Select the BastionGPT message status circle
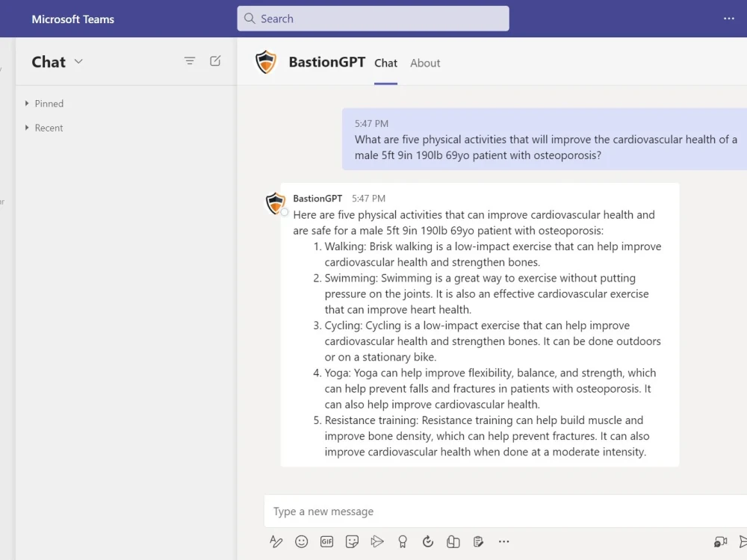 click(x=285, y=212)
